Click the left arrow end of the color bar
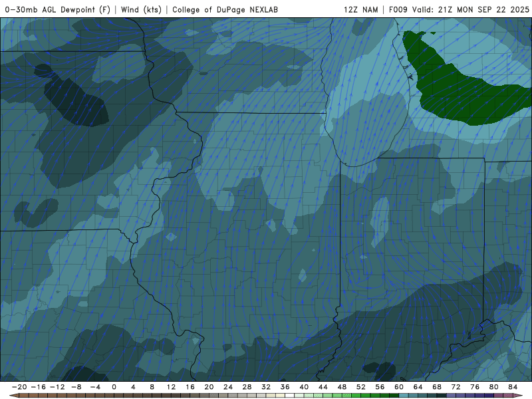Viewport: 532px width, 399px height. click(x=14, y=396)
